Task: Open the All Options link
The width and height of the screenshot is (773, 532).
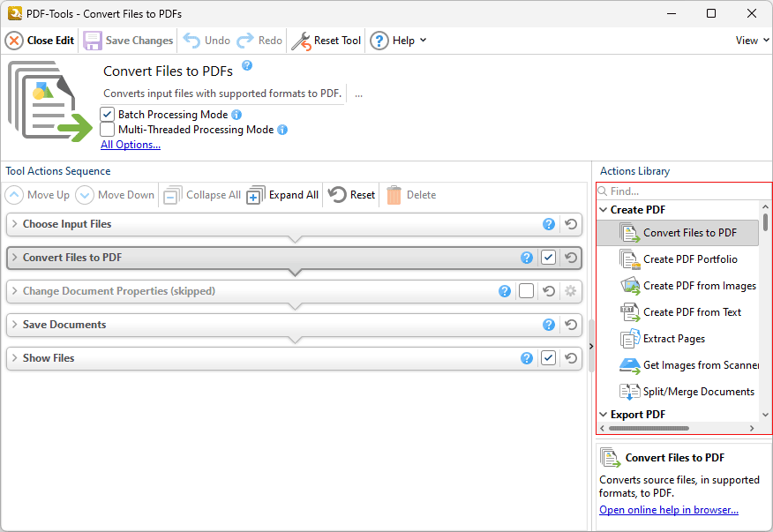Action: click(131, 145)
